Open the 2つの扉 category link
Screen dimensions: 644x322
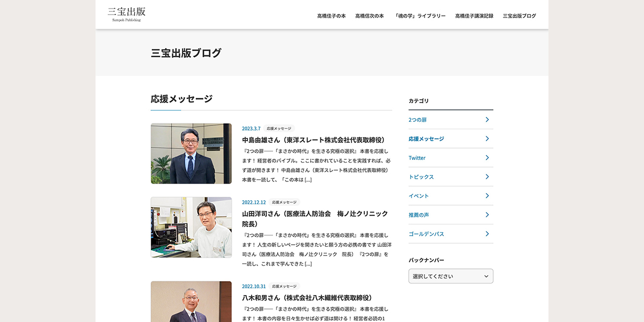click(x=418, y=120)
